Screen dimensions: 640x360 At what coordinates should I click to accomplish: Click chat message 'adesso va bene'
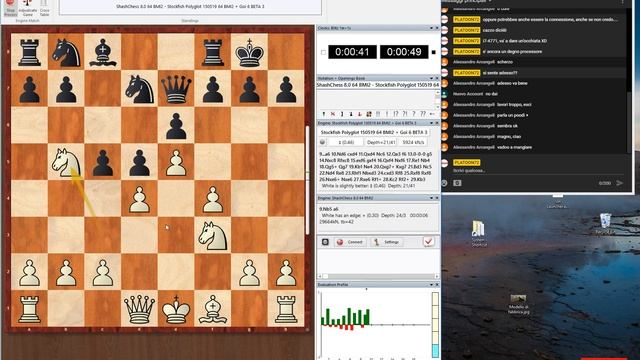512,83
